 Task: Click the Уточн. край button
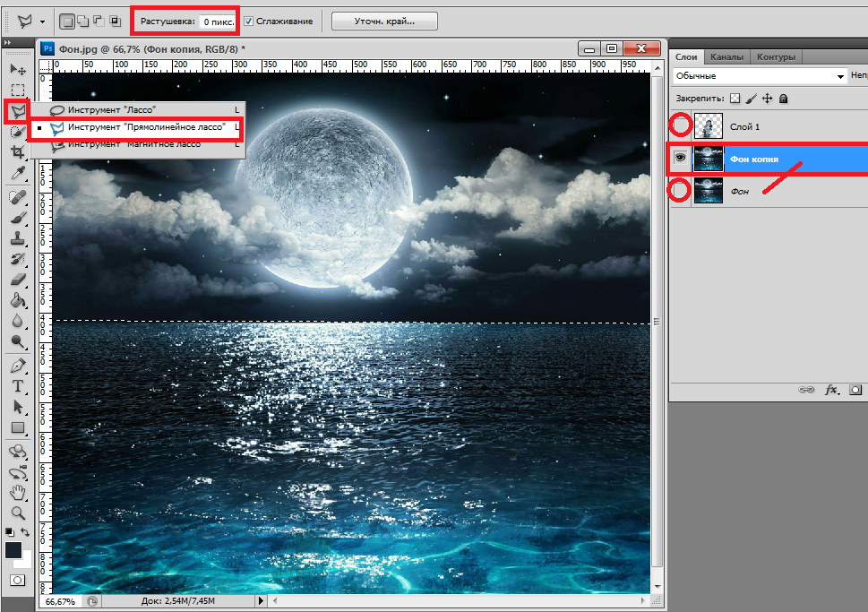pyautogui.click(x=384, y=21)
